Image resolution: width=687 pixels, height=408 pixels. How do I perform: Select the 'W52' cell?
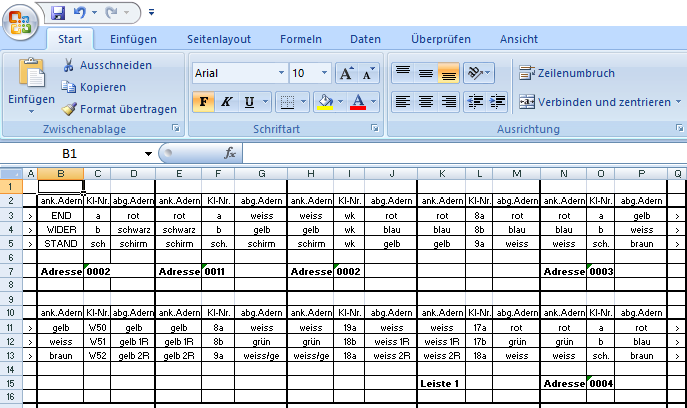[97, 355]
